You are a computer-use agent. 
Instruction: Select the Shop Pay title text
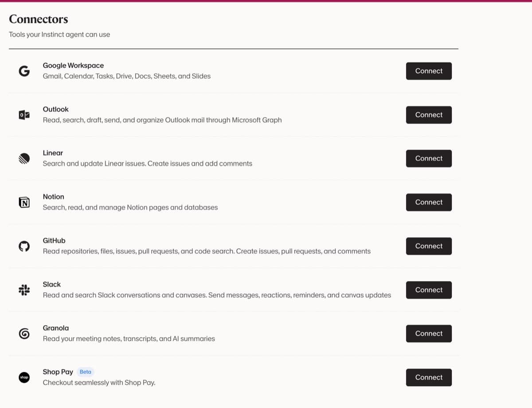pyautogui.click(x=58, y=372)
